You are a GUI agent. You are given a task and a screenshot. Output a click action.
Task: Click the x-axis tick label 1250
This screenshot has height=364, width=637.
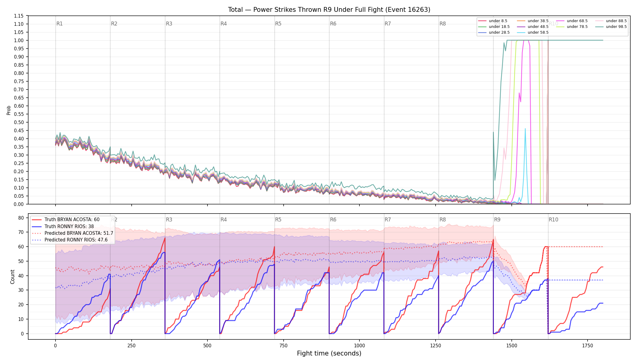pyautogui.click(x=436, y=346)
